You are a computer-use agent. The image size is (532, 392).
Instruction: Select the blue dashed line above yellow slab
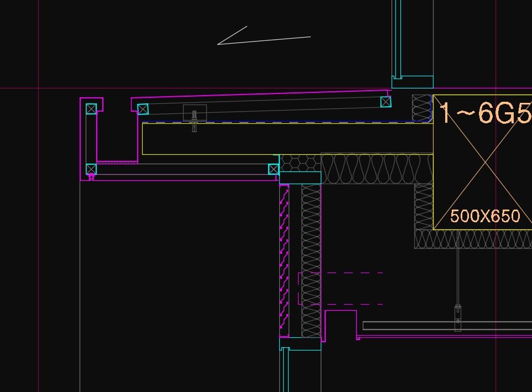288,122
